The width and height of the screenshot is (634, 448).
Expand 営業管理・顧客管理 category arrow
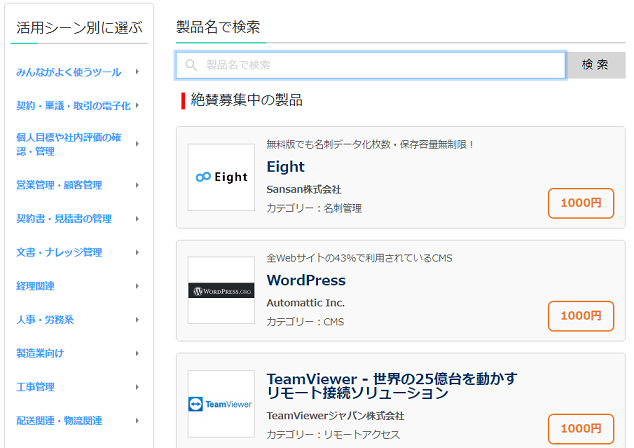pyautogui.click(x=137, y=185)
